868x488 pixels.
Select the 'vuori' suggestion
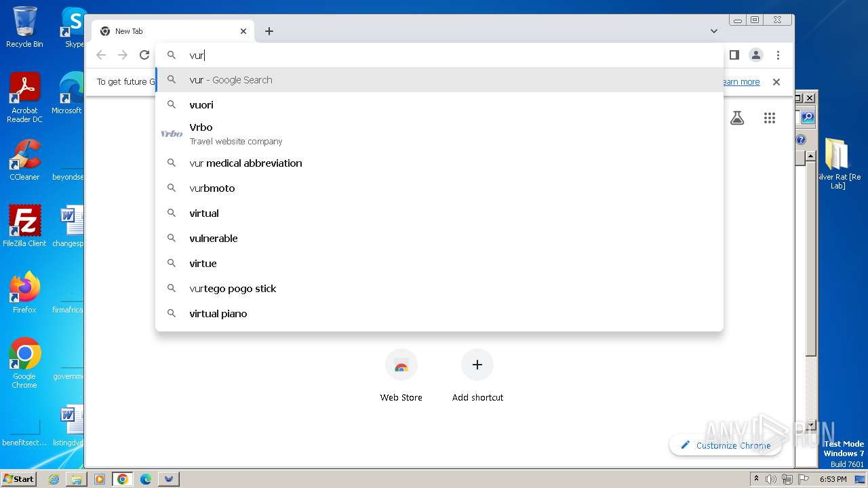tap(439, 105)
